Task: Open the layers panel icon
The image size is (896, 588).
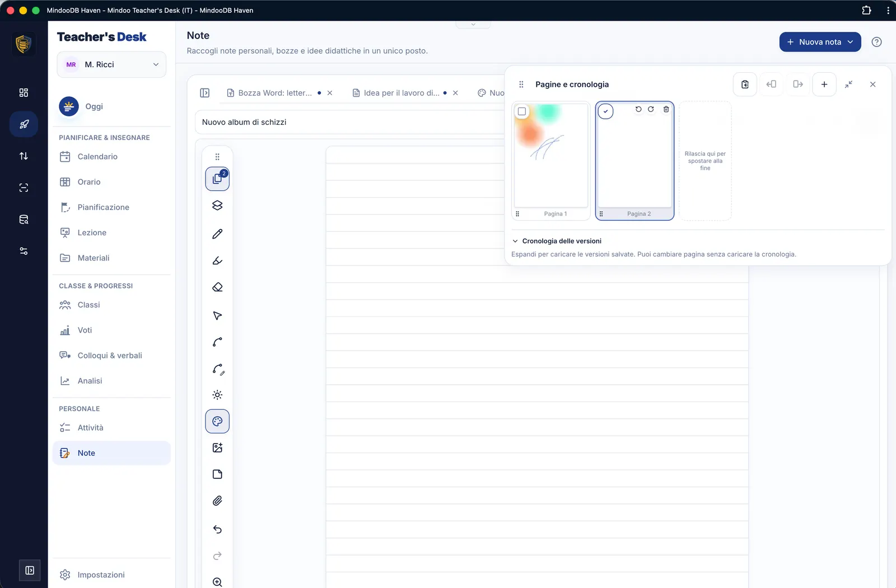Action: (x=217, y=206)
